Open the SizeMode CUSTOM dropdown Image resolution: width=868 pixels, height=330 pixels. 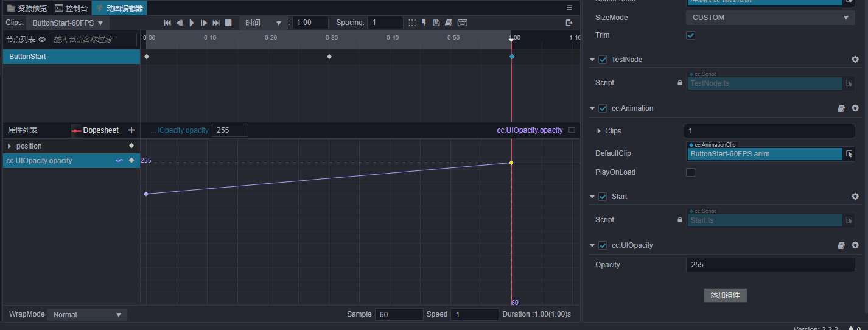[770, 18]
